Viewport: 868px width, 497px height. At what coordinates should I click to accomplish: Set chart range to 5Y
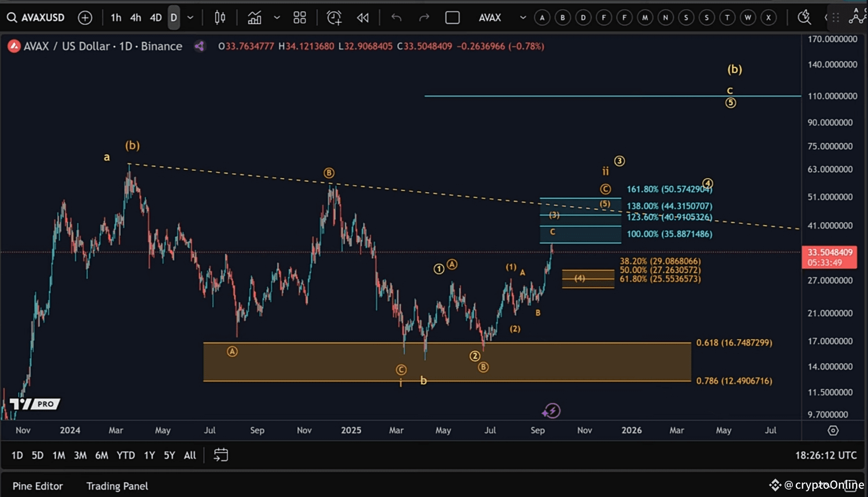(170, 455)
